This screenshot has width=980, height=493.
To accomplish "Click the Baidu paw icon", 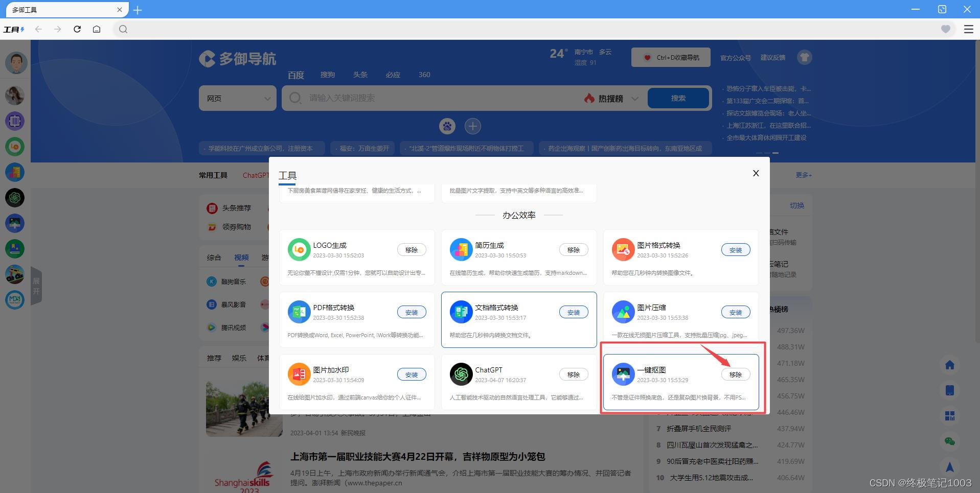I will pyautogui.click(x=447, y=126).
